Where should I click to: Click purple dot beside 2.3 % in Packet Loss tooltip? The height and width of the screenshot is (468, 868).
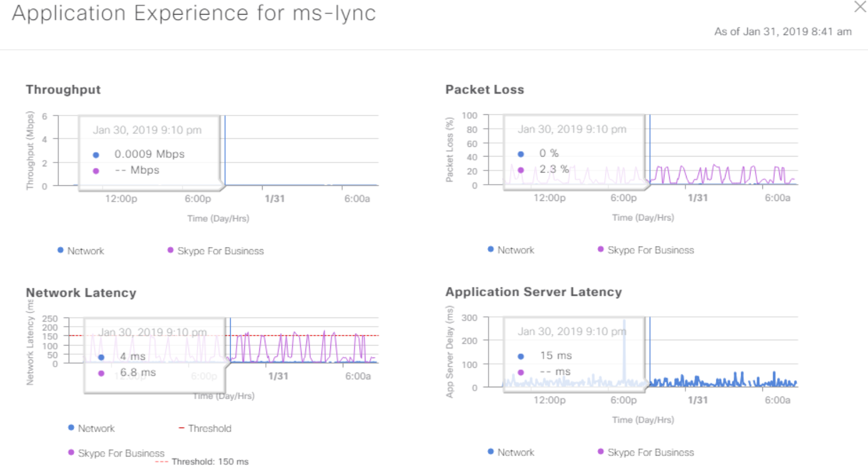pyautogui.click(x=521, y=170)
